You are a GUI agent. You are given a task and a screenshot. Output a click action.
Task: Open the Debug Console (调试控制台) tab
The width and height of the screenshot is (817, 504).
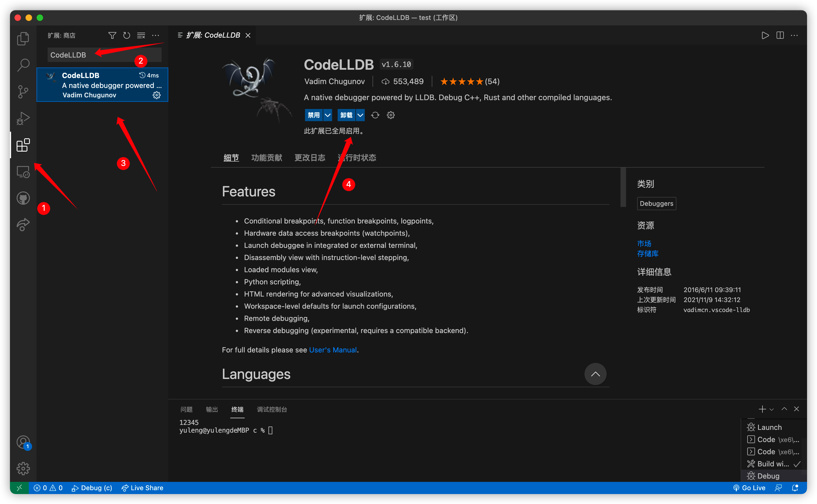coord(272,409)
